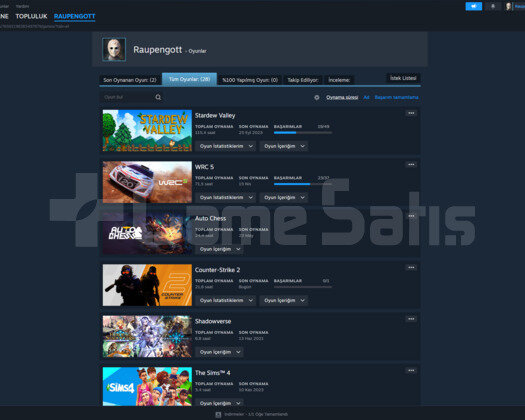Open the Raupengott profile name link
The width and height of the screenshot is (525, 420).
(x=158, y=50)
